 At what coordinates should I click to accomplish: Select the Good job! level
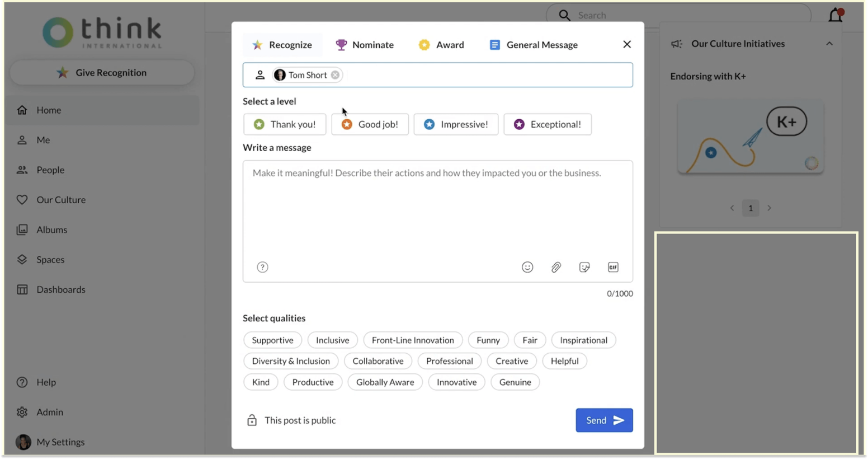click(370, 124)
